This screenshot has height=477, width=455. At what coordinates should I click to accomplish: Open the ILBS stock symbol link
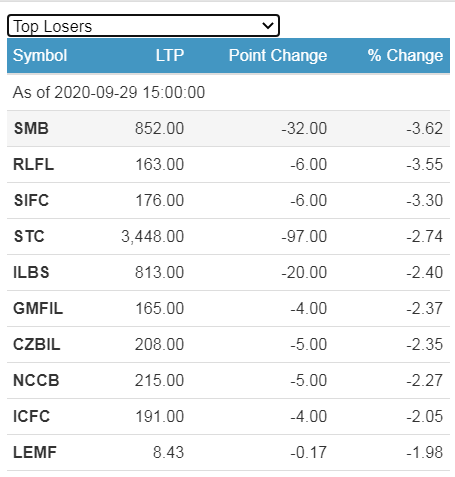click(x=31, y=272)
